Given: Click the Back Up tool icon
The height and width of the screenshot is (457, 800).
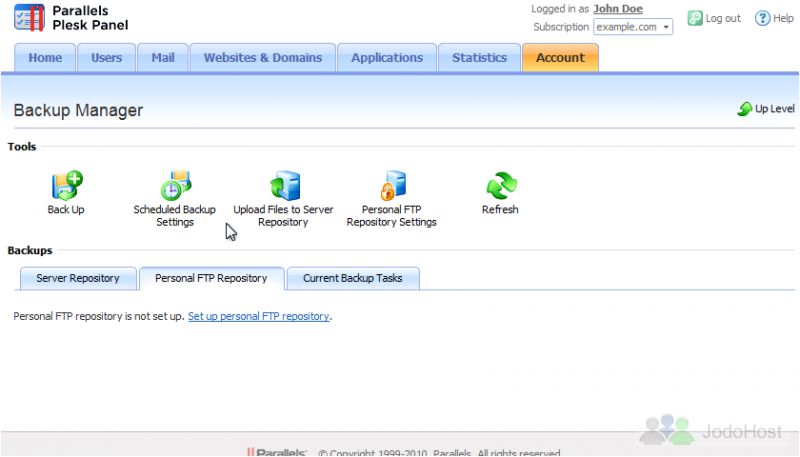Looking at the screenshot, I should pyautogui.click(x=67, y=185).
